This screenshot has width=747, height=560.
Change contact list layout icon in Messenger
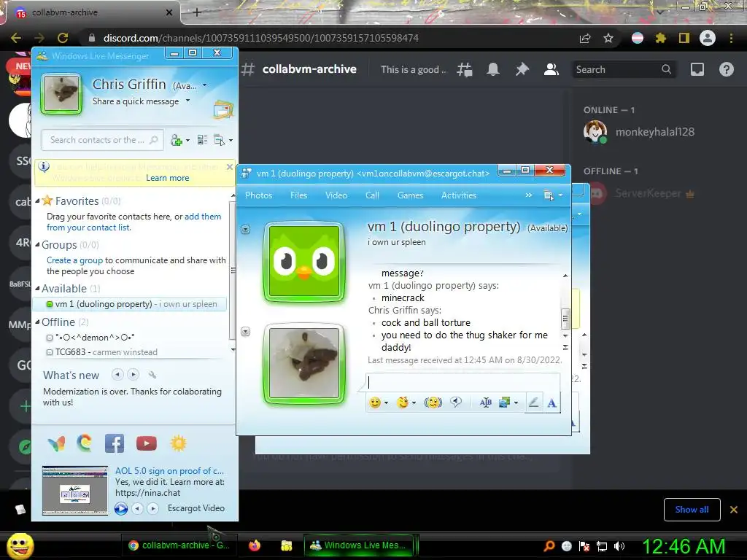tap(202, 140)
